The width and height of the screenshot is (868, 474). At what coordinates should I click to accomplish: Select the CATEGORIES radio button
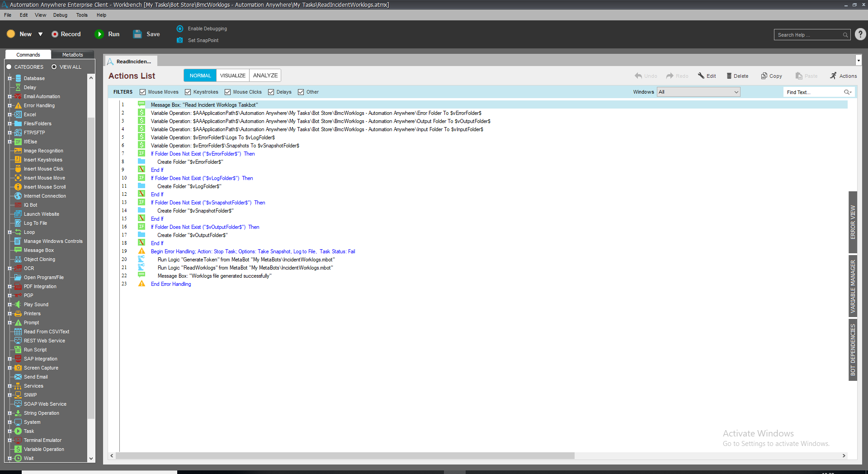pyautogui.click(x=9, y=67)
